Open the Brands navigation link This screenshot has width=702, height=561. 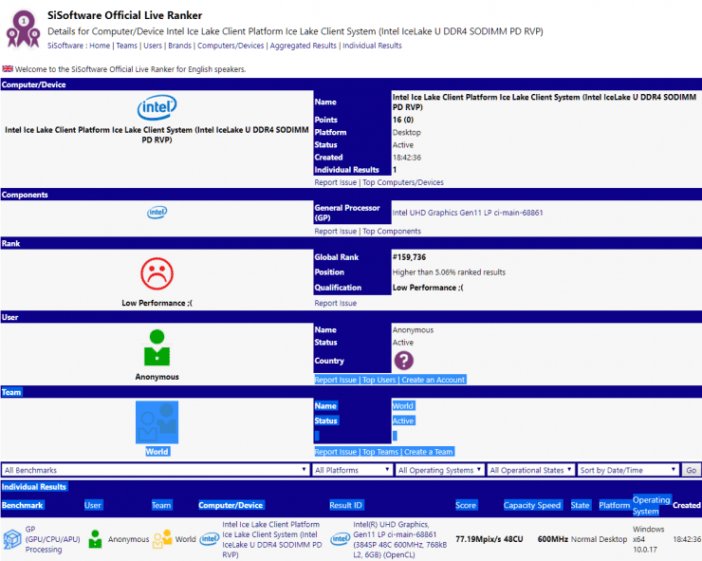(x=180, y=46)
